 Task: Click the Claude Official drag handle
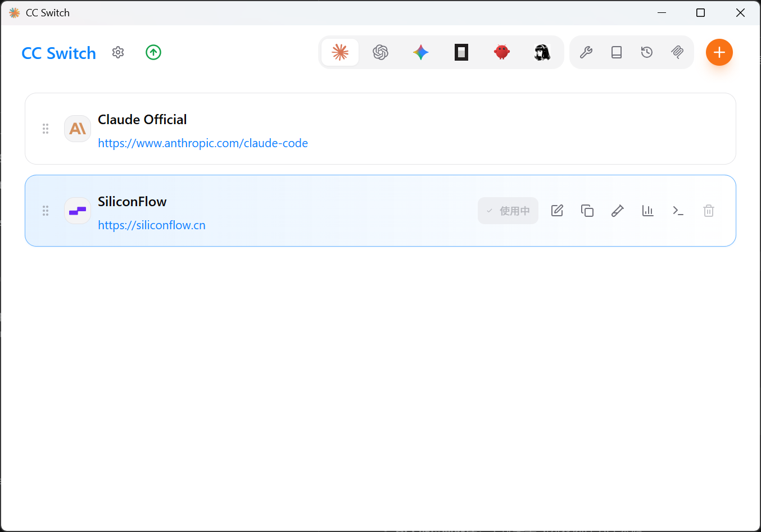click(x=46, y=129)
